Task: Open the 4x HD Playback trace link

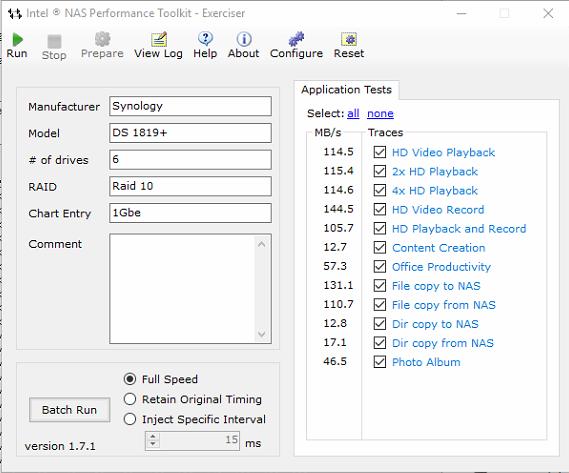Action: (435, 190)
